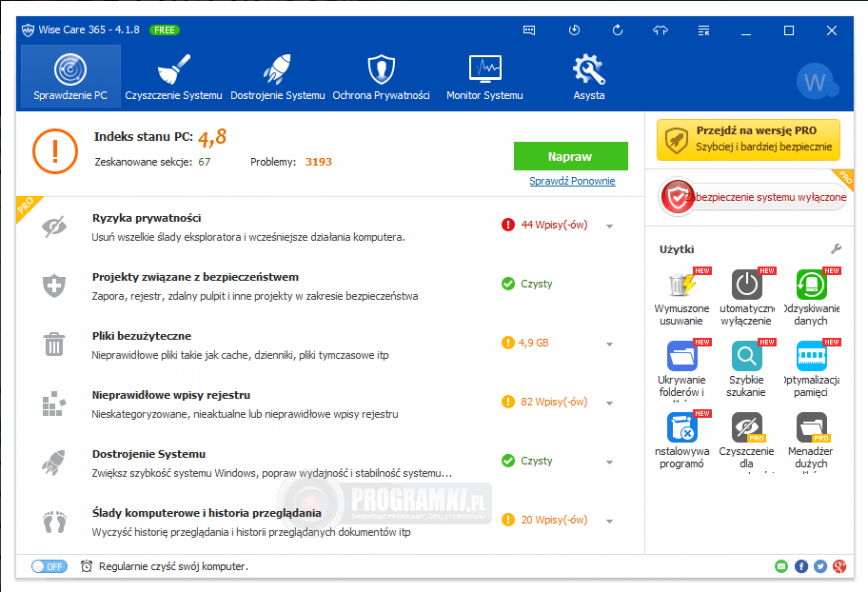
Task: Expand the Ślady komputerowe row arrow
Action: pos(609,522)
